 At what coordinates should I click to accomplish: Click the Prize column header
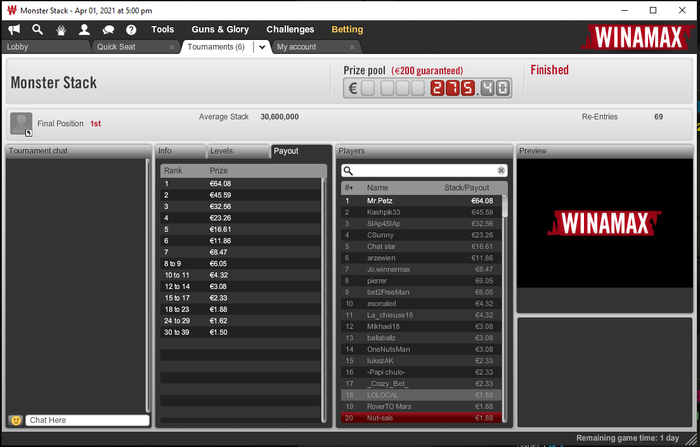point(219,171)
